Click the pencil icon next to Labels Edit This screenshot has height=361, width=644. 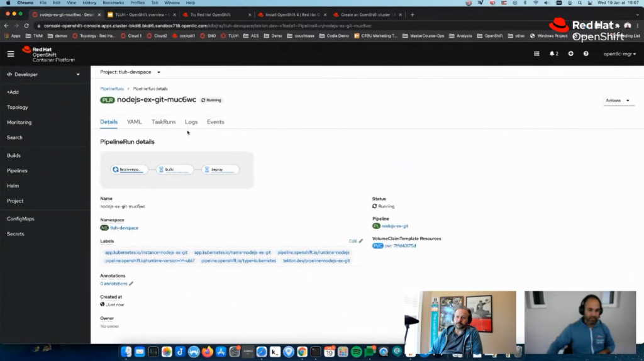360,241
